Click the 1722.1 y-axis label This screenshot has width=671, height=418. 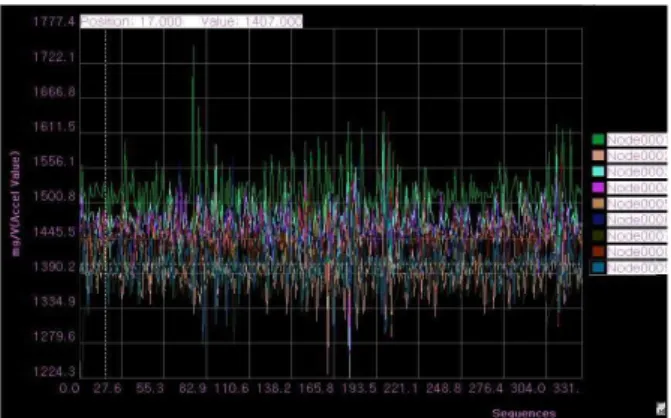click(x=54, y=56)
